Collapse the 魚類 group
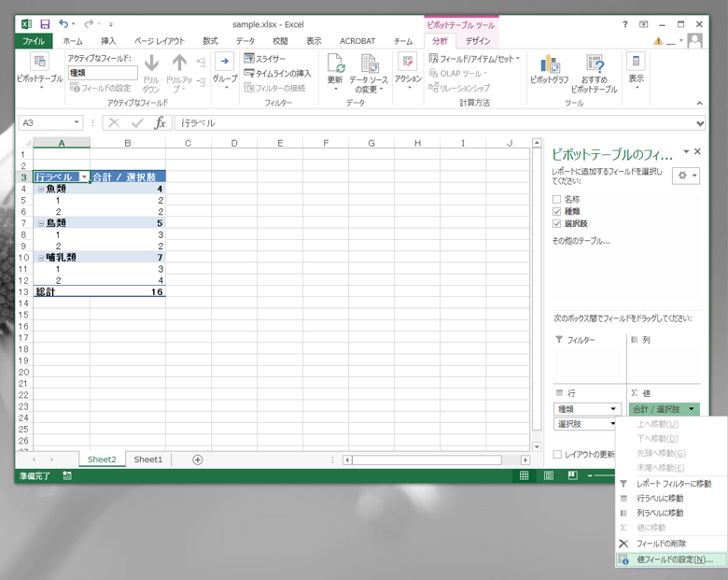 (41, 190)
